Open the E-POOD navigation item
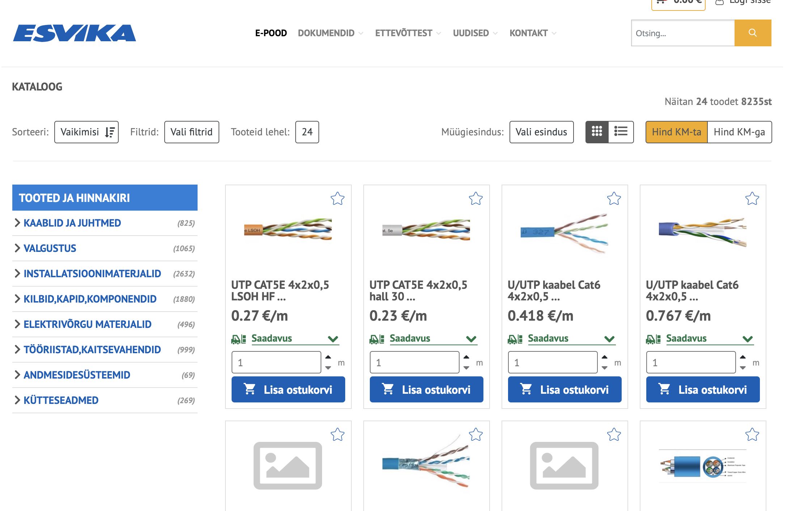 coord(271,33)
